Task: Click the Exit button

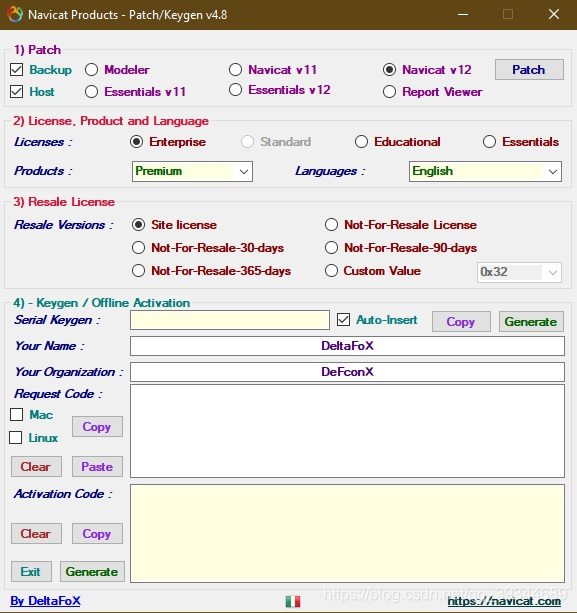Action: 31,572
